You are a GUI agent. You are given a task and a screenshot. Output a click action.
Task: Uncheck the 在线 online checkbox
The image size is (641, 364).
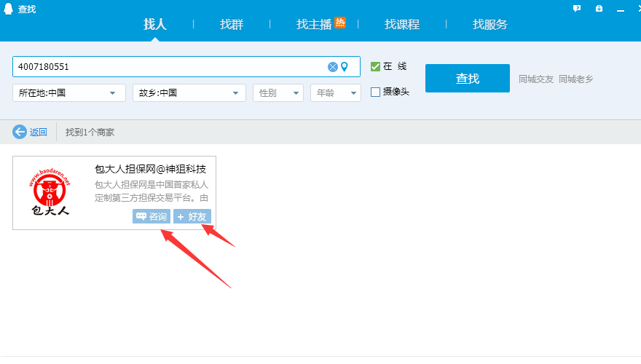[x=375, y=67]
